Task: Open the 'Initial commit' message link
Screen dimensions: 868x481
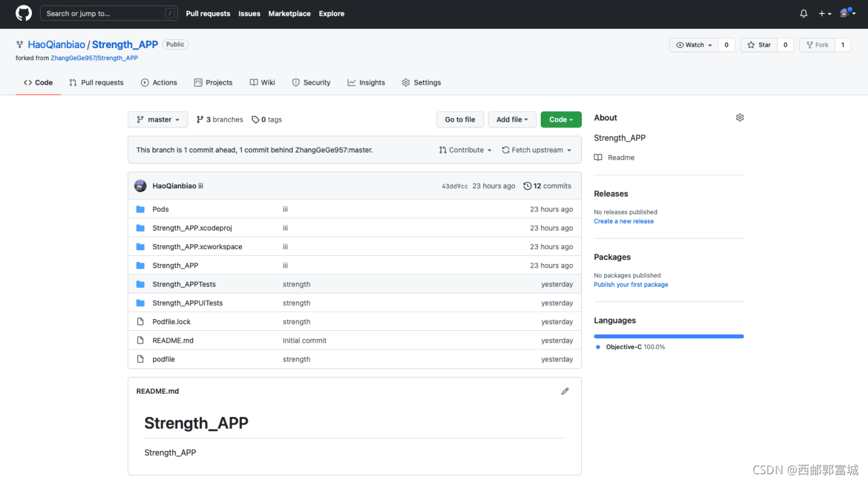Action: point(305,341)
